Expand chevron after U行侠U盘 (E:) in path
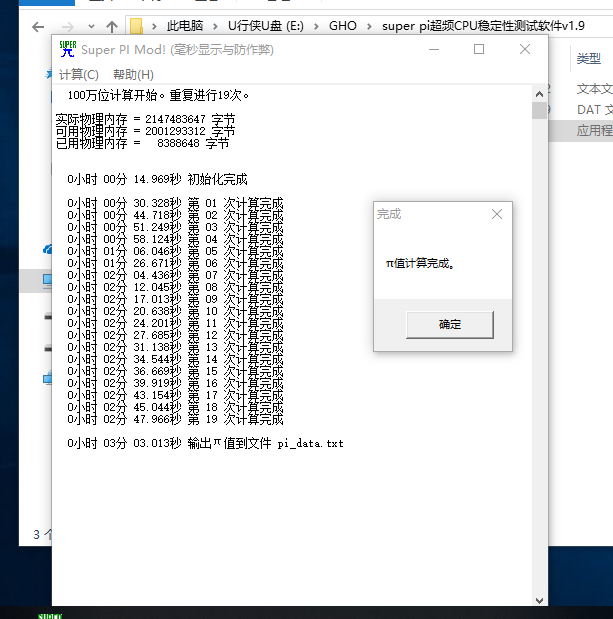The height and width of the screenshot is (619, 613). (316, 26)
